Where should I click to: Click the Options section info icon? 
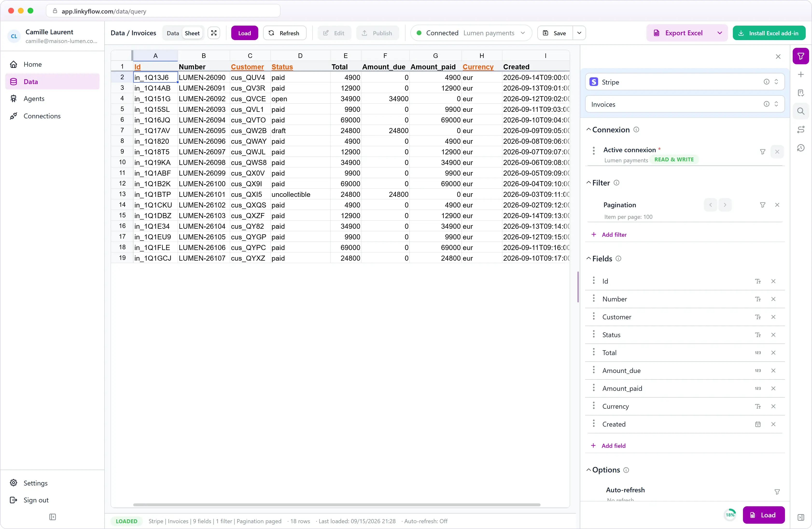(x=626, y=470)
